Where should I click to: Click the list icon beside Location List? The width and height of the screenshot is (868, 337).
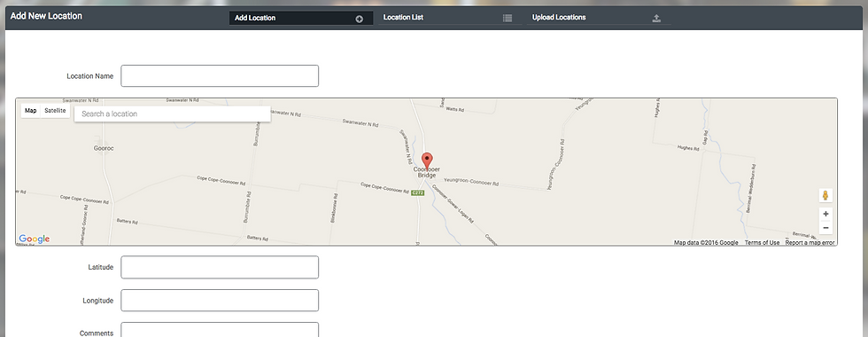point(508,18)
